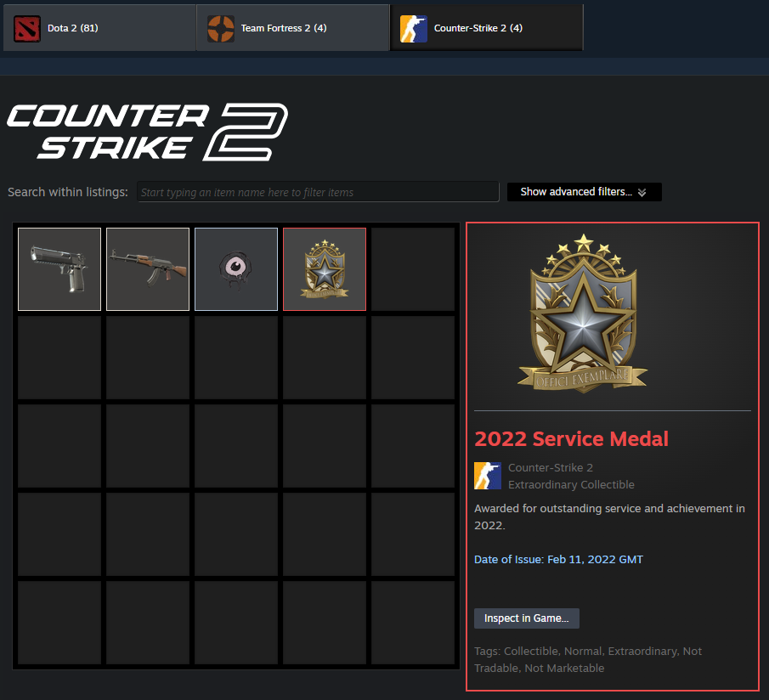Focus the search within listings field
This screenshot has width=769, height=700.
(x=318, y=192)
